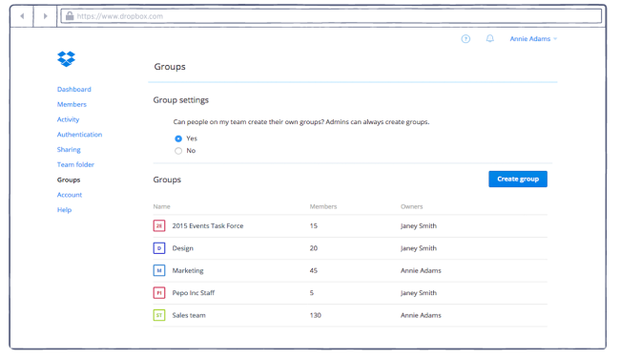Click the Create group button
This screenshot has width=620, height=360.
tap(518, 179)
